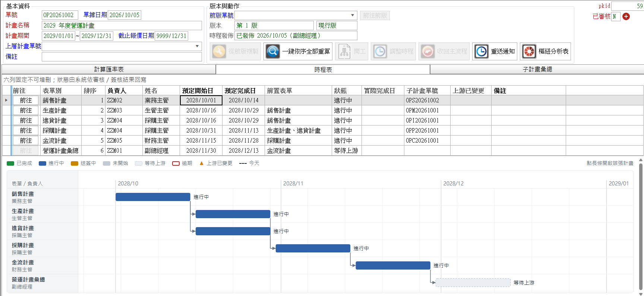The width and height of the screenshot is (644, 296).
Task: Click the 上游已變更 triangle legend marker
Action: point(202,163)
